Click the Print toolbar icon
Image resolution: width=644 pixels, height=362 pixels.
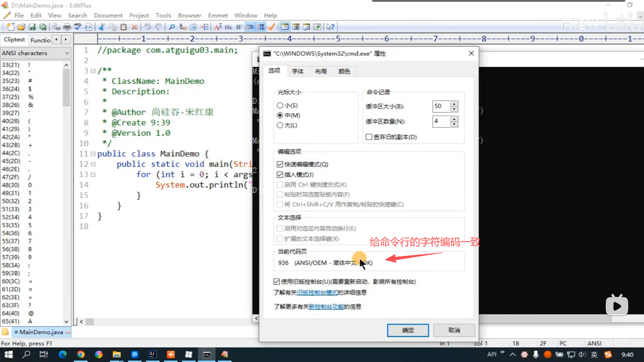(x=67, y=27)
